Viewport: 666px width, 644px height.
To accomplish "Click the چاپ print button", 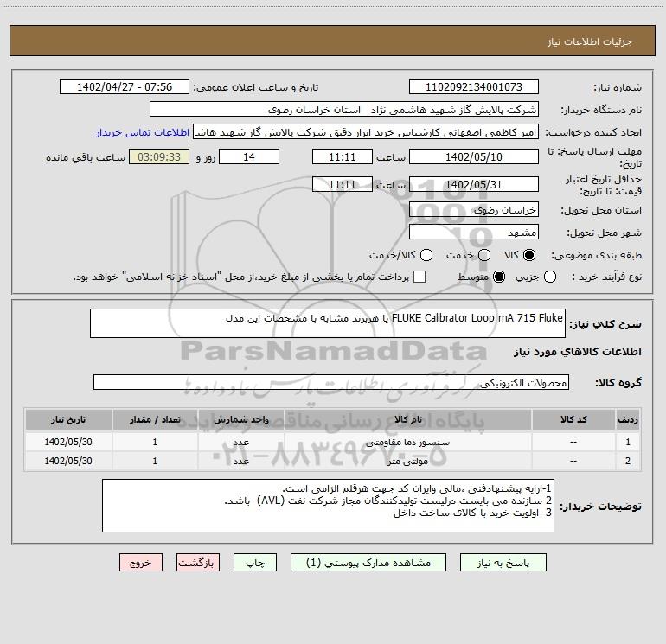I will click(x=255, y=563).
